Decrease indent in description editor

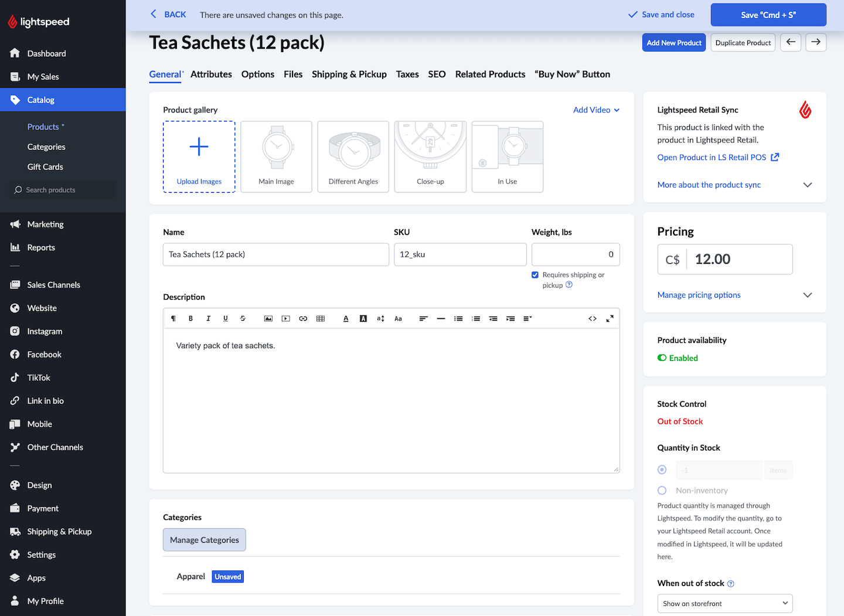[x=493, y=319]
